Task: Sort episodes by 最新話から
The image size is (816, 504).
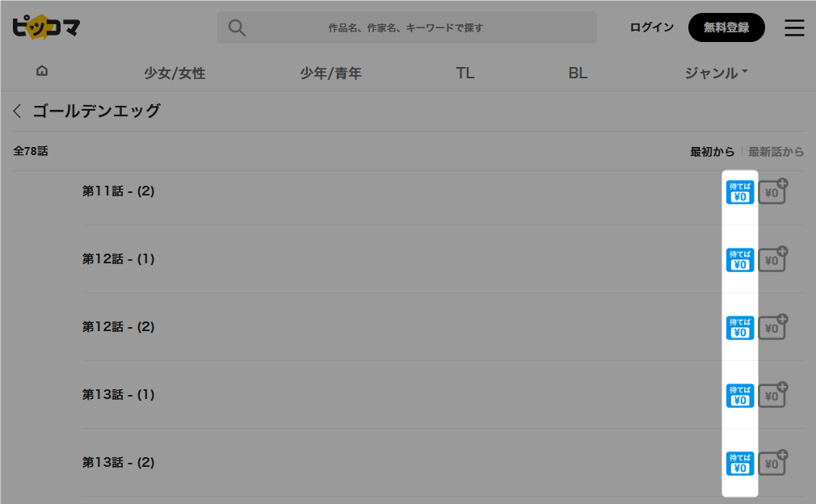Action: [776, 152]
